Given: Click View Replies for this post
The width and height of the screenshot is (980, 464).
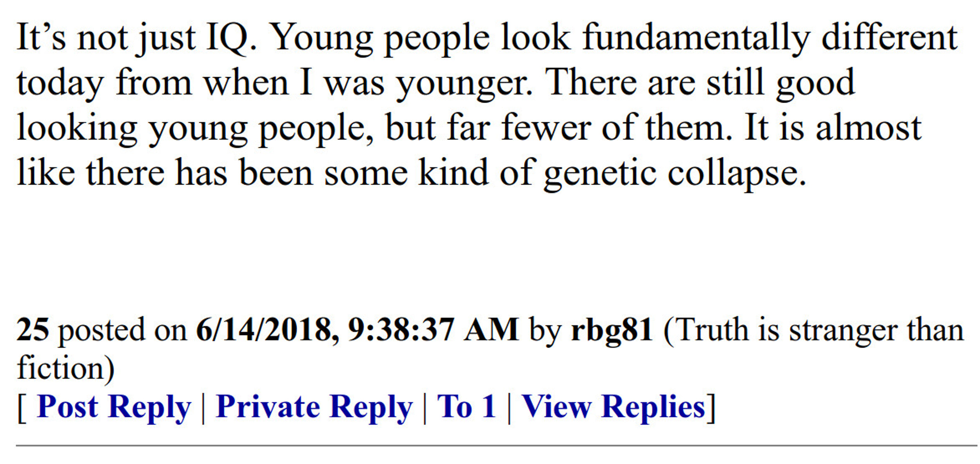Looking at the screenshot, I should coord(613,407).
